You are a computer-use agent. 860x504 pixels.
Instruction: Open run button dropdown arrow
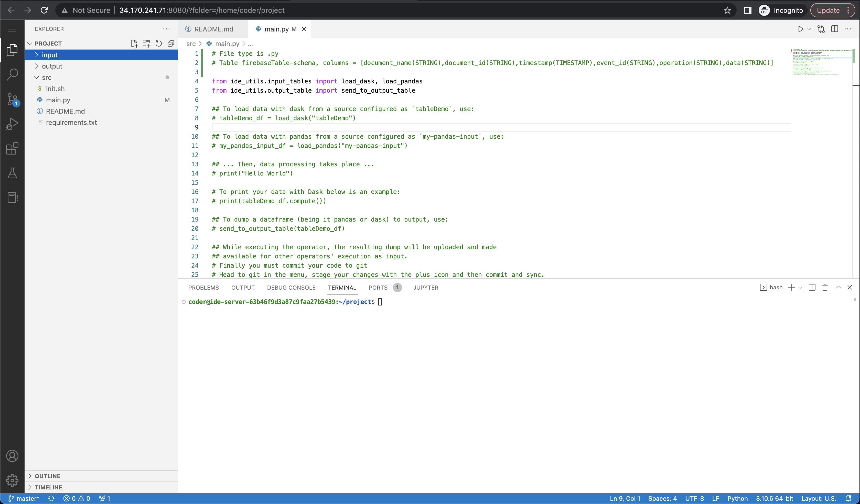pyautogui.click(x=809, y=29)
